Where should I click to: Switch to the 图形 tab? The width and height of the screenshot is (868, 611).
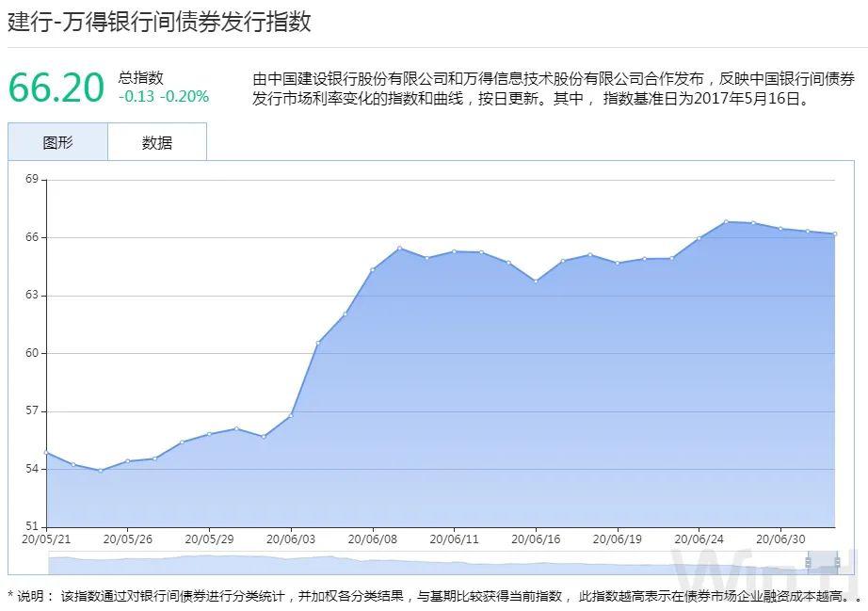[57, 142]
